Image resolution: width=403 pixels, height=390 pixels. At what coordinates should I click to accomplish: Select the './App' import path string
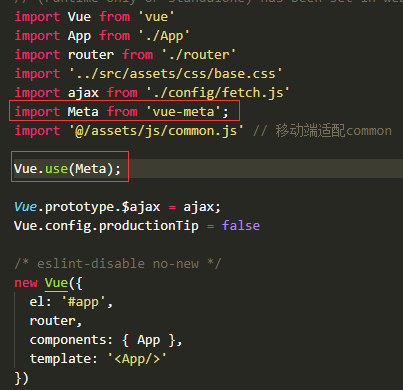pyautogui.click(x=164, y=36)
